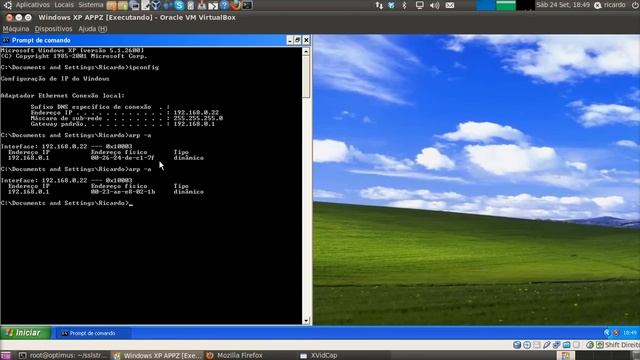640x360 pixels.
Task: Open the mail envelope indicator
Action: pyautogui.click(x=450, y=5)
